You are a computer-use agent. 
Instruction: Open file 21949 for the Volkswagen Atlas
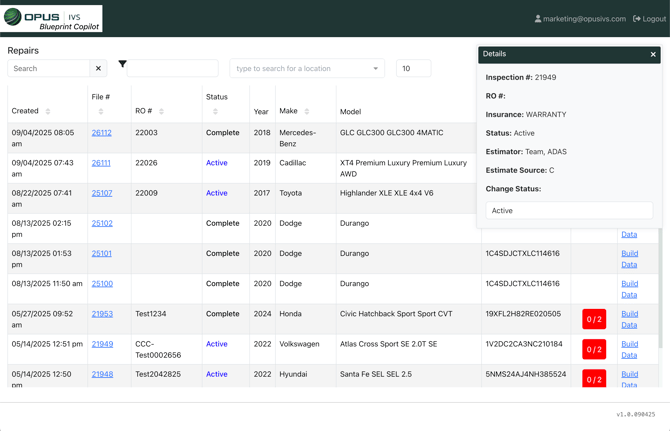(102, 344)
